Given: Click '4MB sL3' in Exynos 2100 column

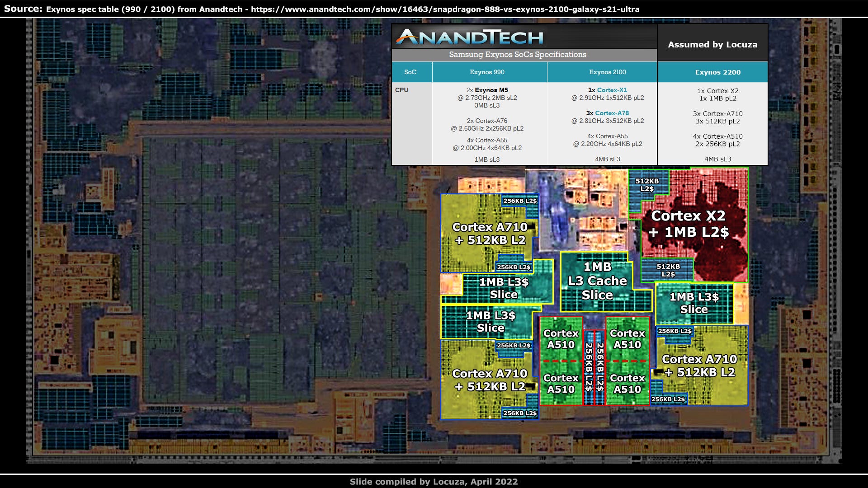Looking at the screenshot, I should pos(607,159).
